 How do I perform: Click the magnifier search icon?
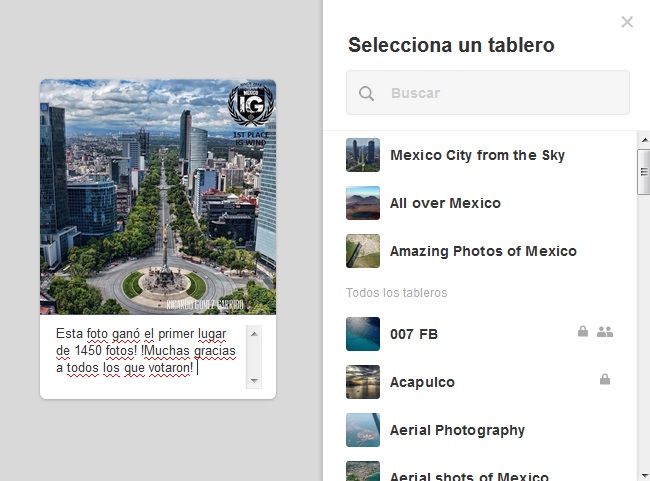point(366,93)
